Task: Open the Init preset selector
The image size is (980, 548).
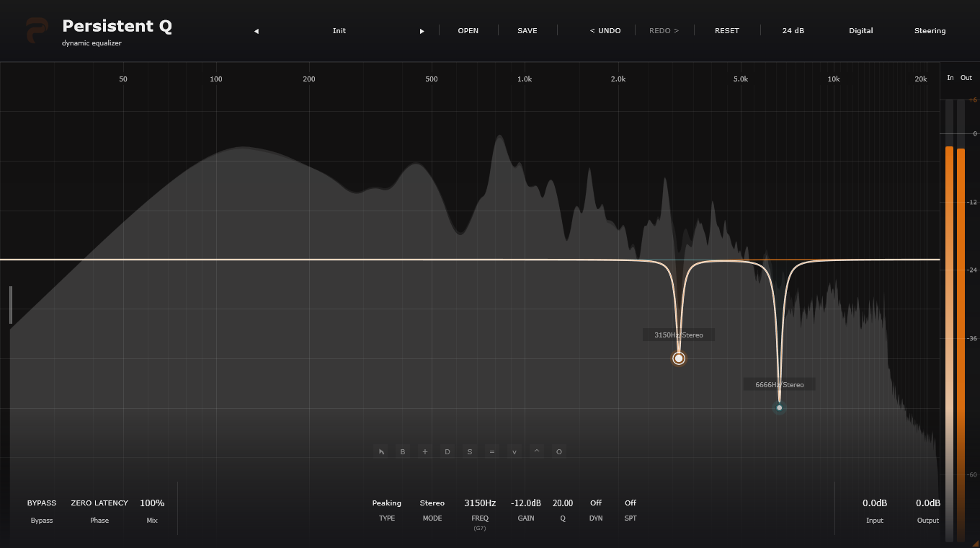Action: [339, 31]
